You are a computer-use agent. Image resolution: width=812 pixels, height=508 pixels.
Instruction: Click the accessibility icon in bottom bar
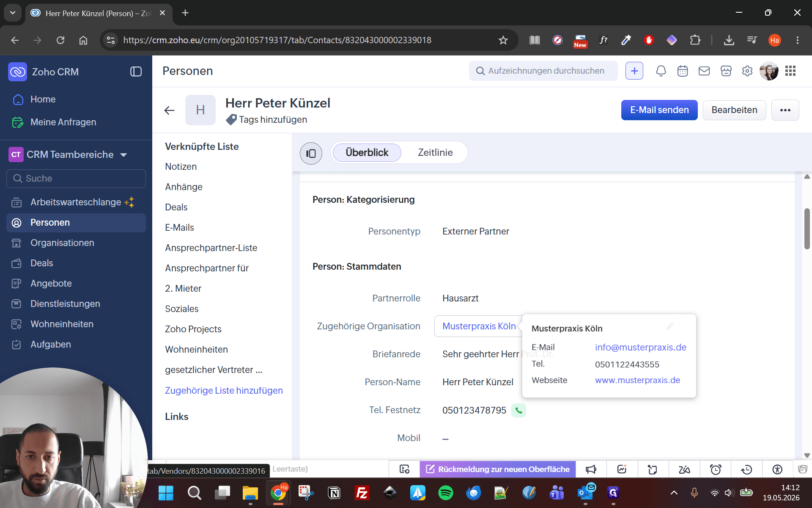(x=777, y=469)
